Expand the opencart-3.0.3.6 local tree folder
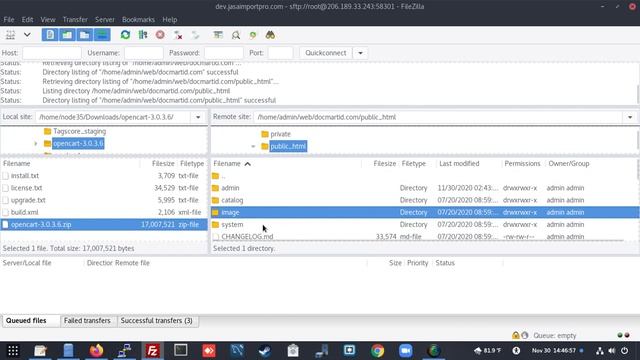The height and width of the screenshot is (360, 640). coord(36,144)
